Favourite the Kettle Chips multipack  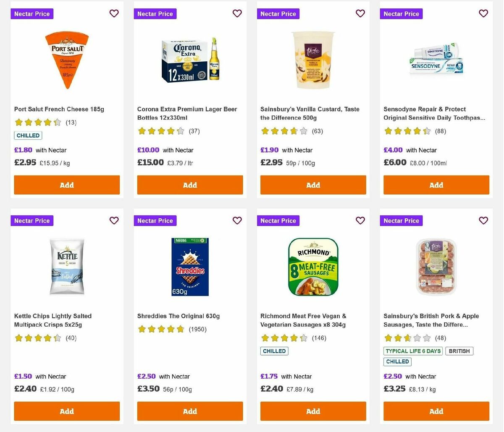pos(114,220)
